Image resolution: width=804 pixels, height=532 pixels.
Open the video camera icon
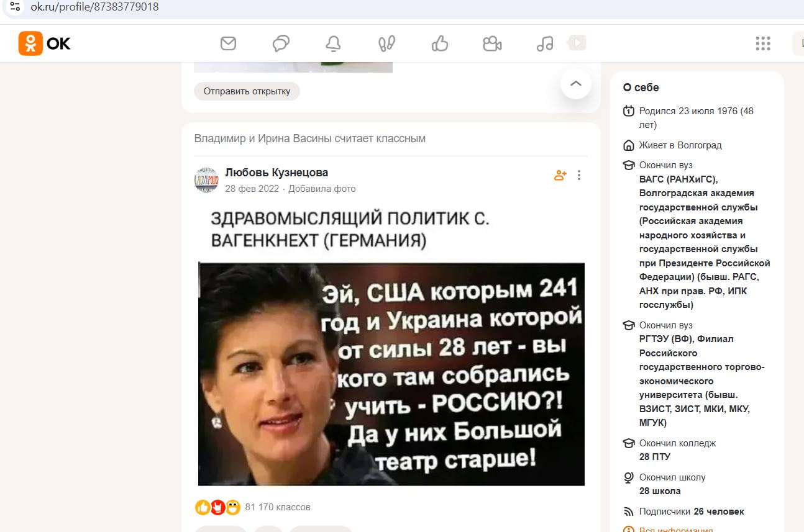492,43
